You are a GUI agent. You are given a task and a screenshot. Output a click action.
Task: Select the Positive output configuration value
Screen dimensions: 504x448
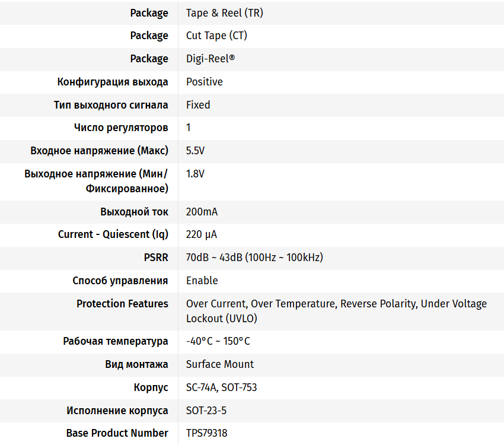pos(205,82)
